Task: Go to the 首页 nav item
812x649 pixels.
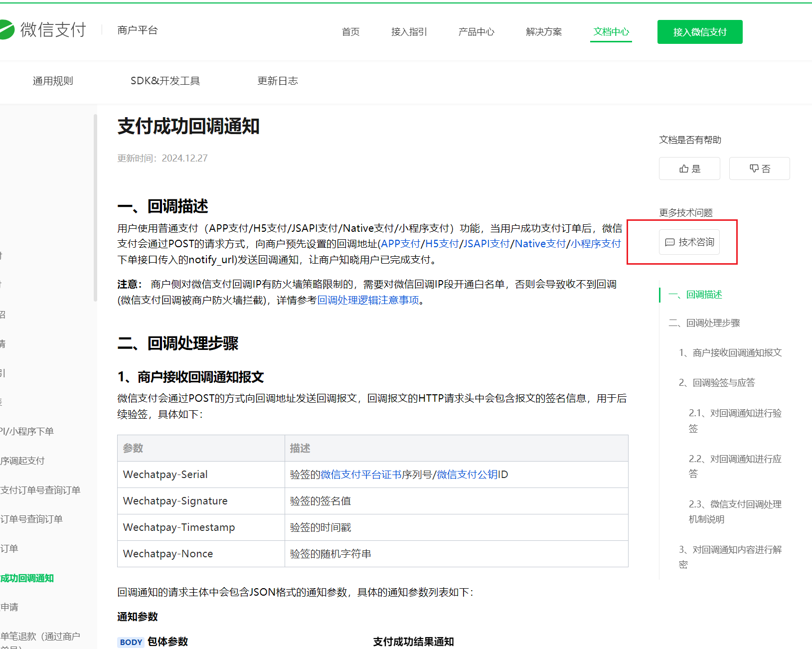Action: (350, 32)
